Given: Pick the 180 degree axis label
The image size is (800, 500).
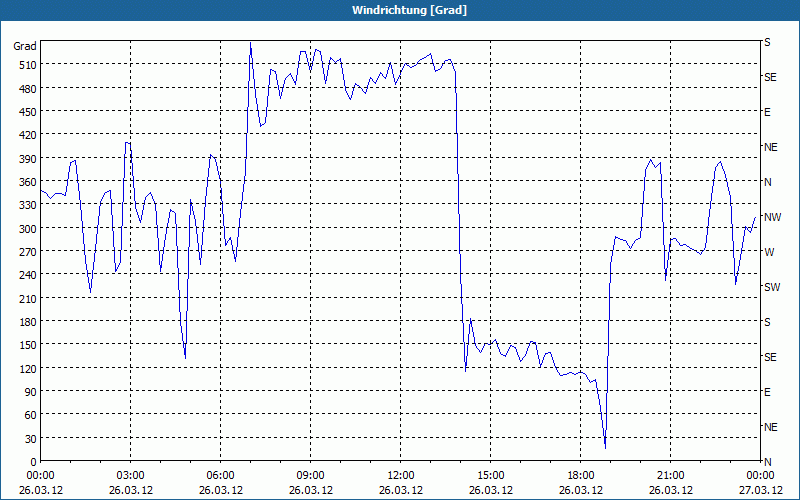Looking at the screenshot, I should click(28, 322).
